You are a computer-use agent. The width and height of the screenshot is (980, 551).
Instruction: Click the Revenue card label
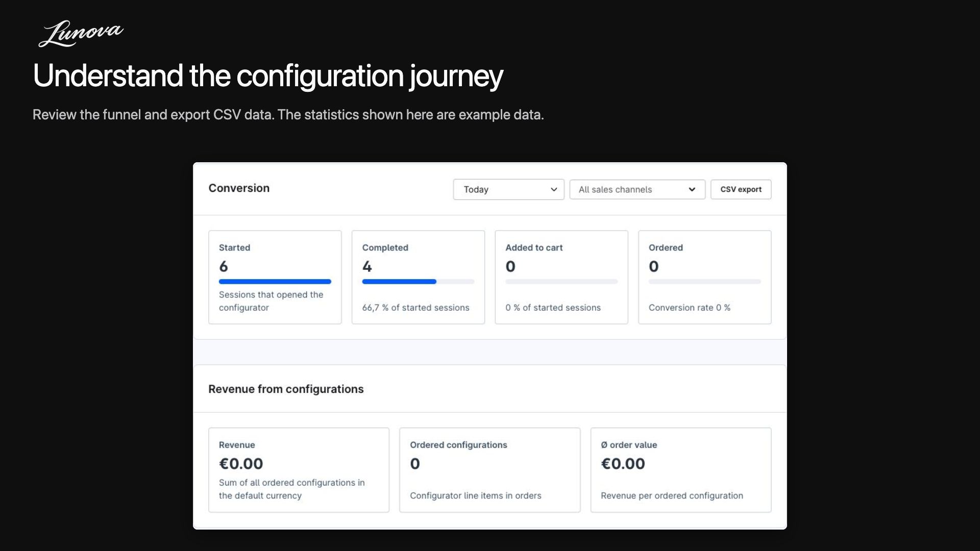coord(237,445)
